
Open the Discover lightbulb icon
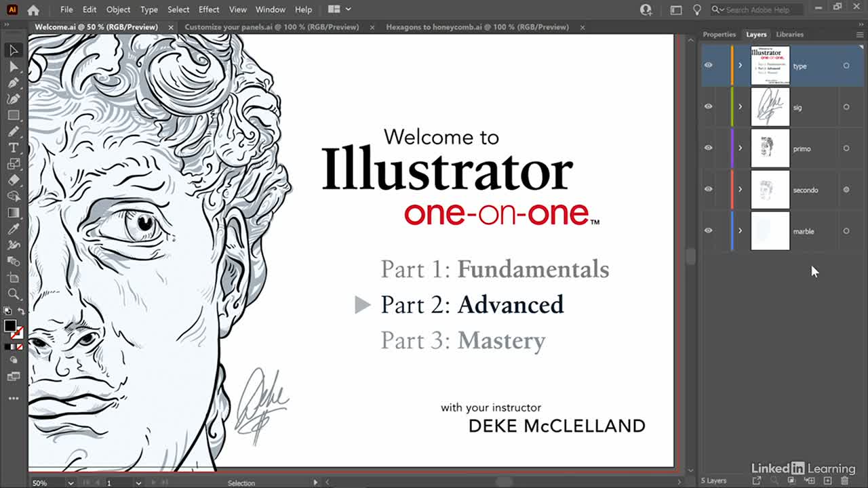[x=696, y=9]
